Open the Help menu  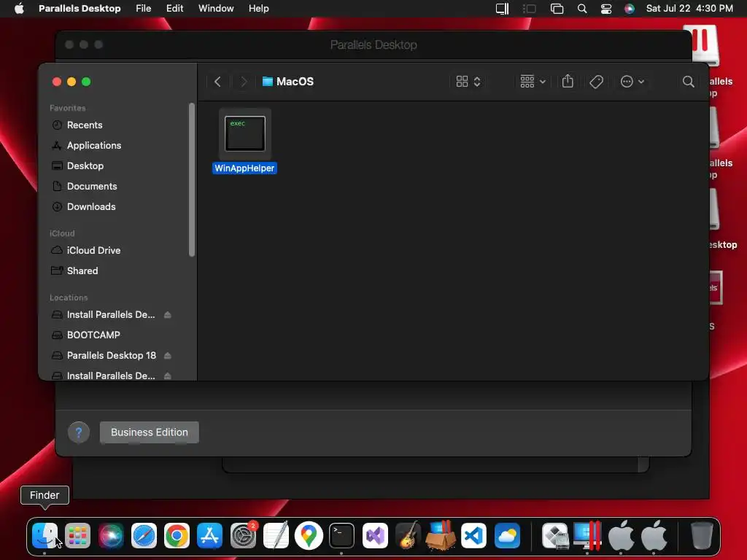click(x=259, y=8)
